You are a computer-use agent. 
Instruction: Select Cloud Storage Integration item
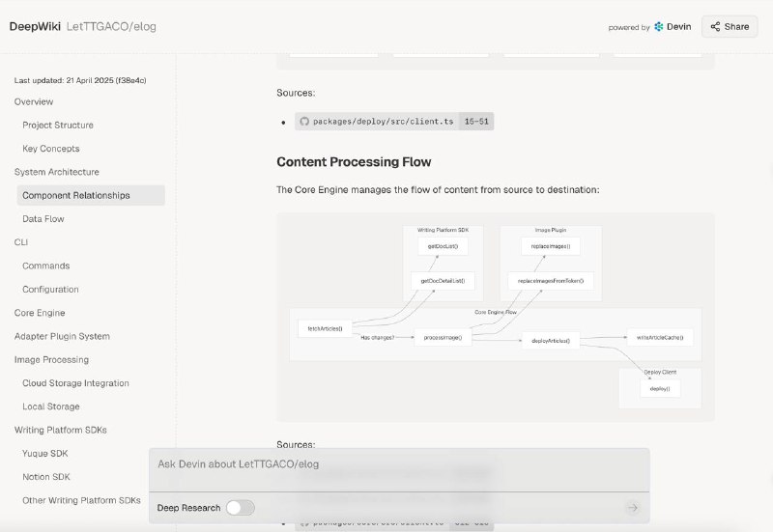click(x=75, y=383)
